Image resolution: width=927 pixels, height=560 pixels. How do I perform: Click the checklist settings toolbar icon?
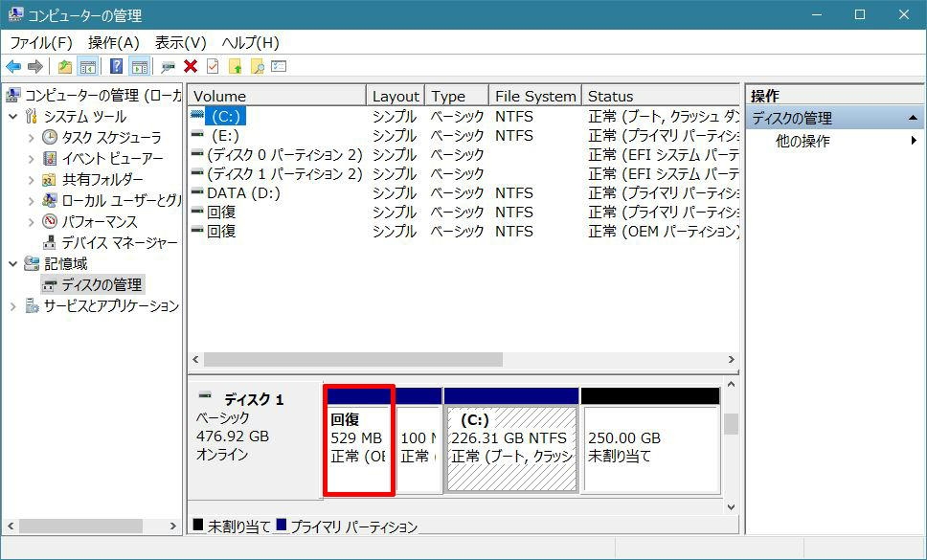[279, 66]
